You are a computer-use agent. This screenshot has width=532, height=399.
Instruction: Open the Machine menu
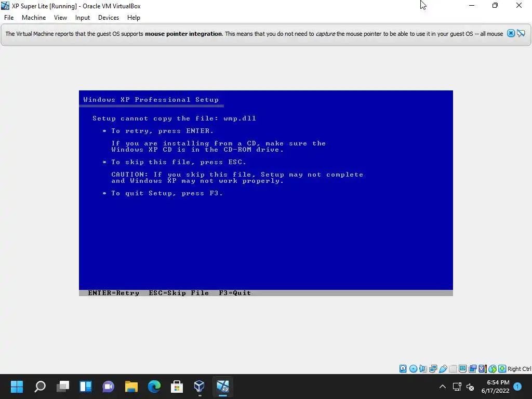click(34, 18)
